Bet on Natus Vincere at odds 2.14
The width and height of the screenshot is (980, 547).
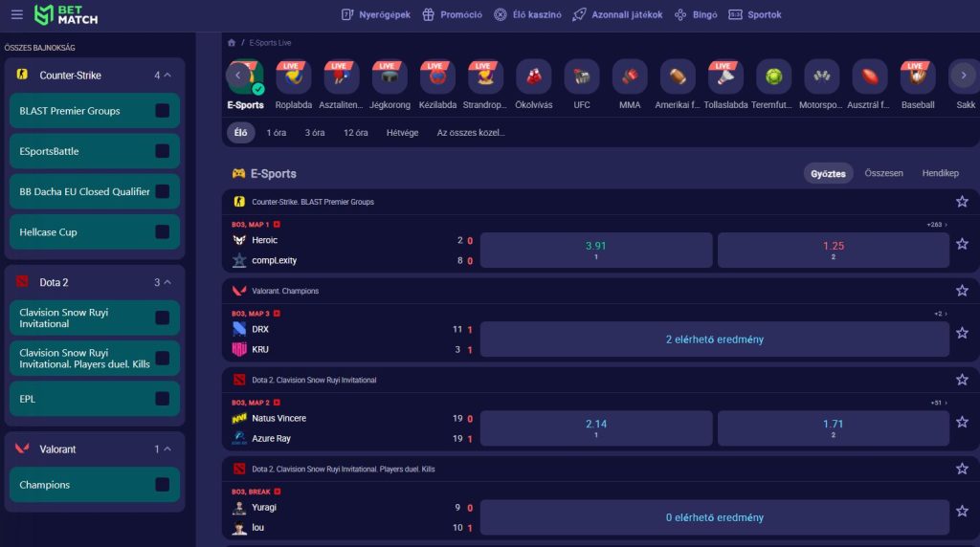click(596, 428)
